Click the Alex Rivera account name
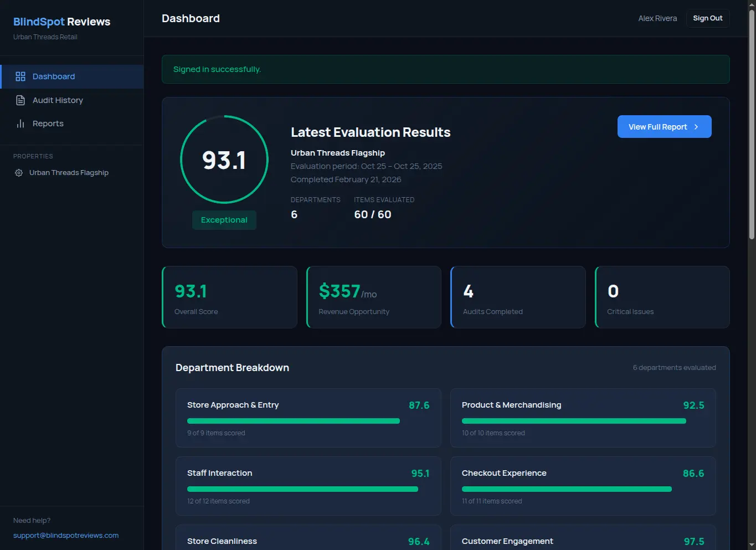The height and width of the screenshot is (550, 756). [657, 18]
